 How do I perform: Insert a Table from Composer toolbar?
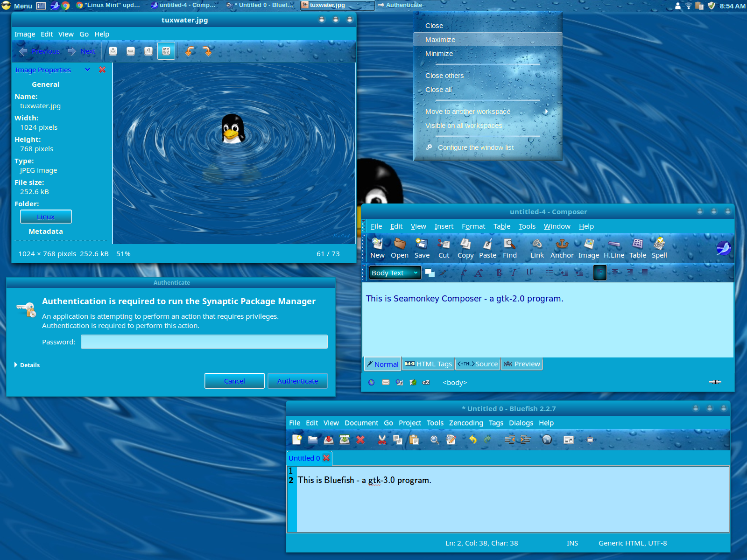638,248
